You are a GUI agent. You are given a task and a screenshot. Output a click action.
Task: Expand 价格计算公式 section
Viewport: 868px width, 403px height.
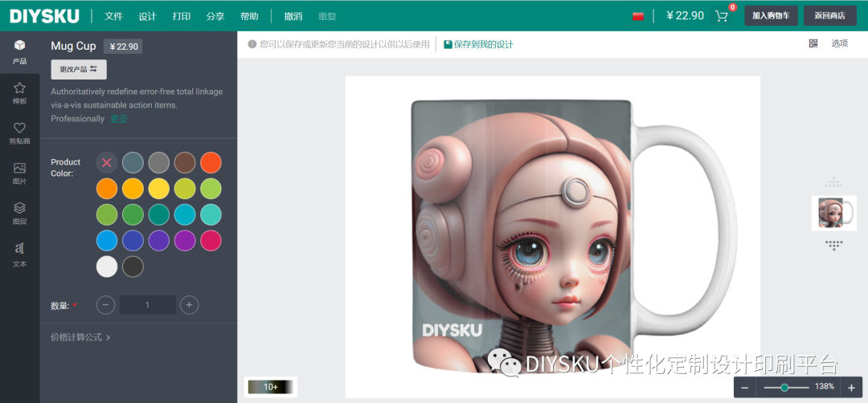pyautogui.click(x=80, y=337)
